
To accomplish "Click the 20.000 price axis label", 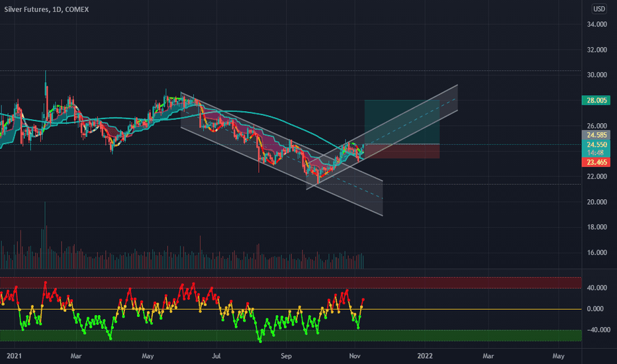I will coord(596,202).
